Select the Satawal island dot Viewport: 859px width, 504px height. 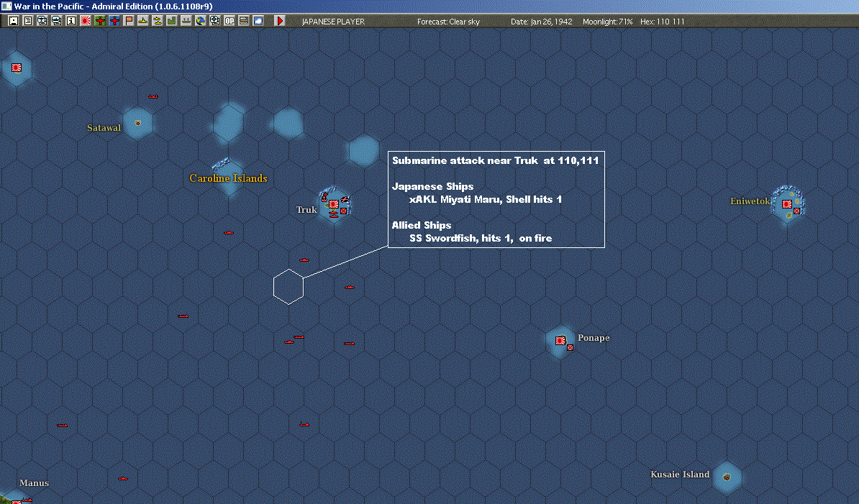[137, 122]
